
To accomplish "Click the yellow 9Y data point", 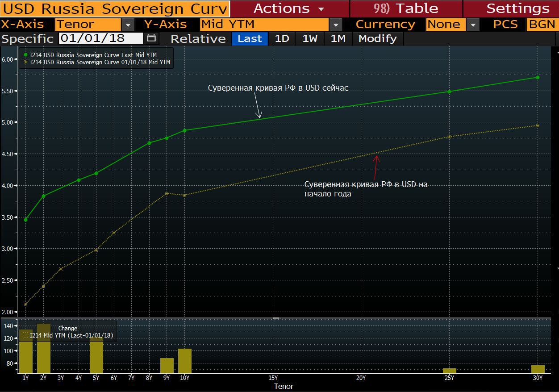I will click(167, 193).
